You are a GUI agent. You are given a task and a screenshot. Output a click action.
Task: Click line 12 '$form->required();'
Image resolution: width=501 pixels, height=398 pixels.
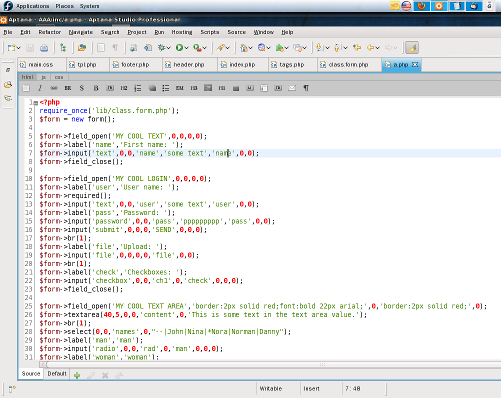point(75,196)
